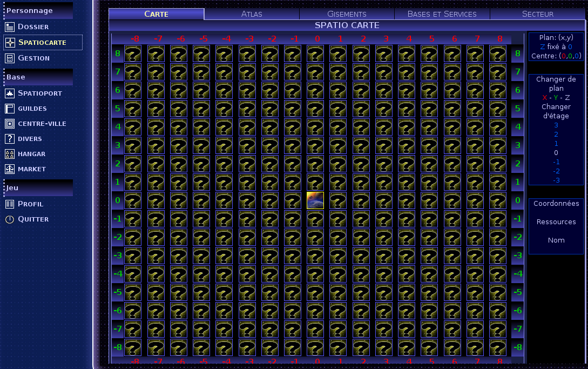
Task: Open the Hangar icon
Action: pos(9,154)
